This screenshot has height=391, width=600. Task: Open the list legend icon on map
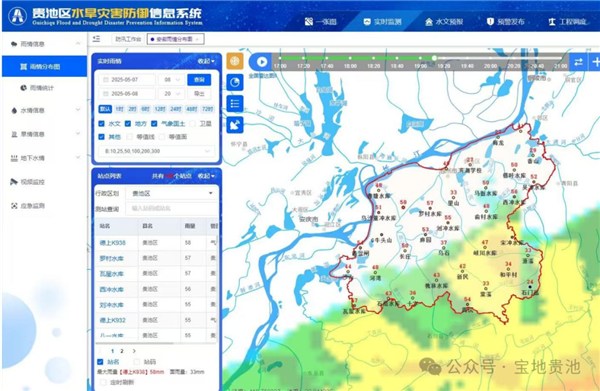pos(235,103)
